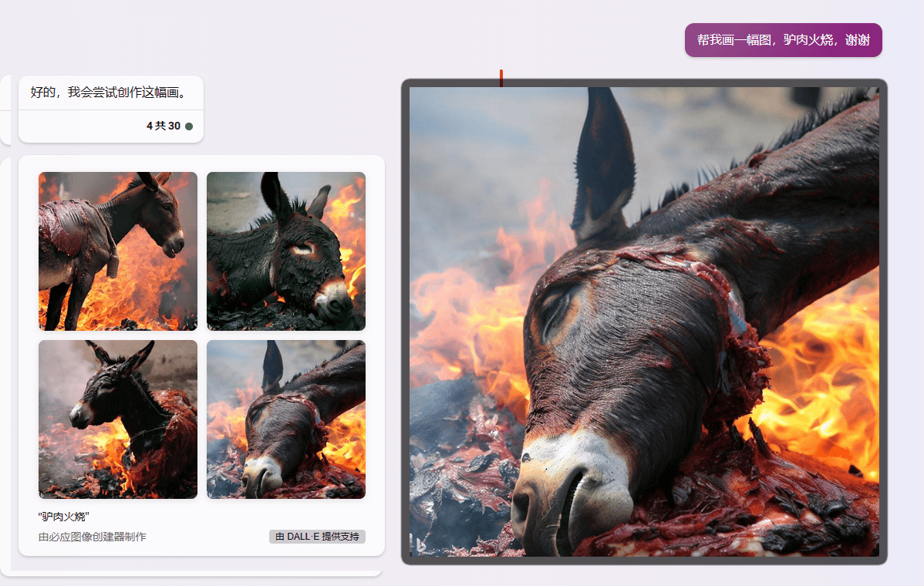Open the donkey head close-up thumbnail
This screenshot has height=586, width=924.
pyautogui.click(x=286, y=419)
